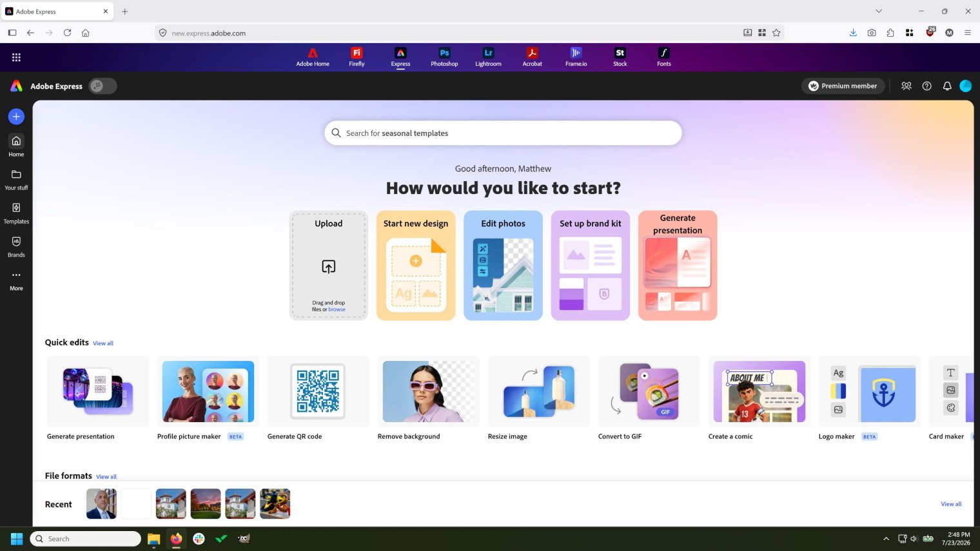Open Lightroom from the app bar

[488, 57]
